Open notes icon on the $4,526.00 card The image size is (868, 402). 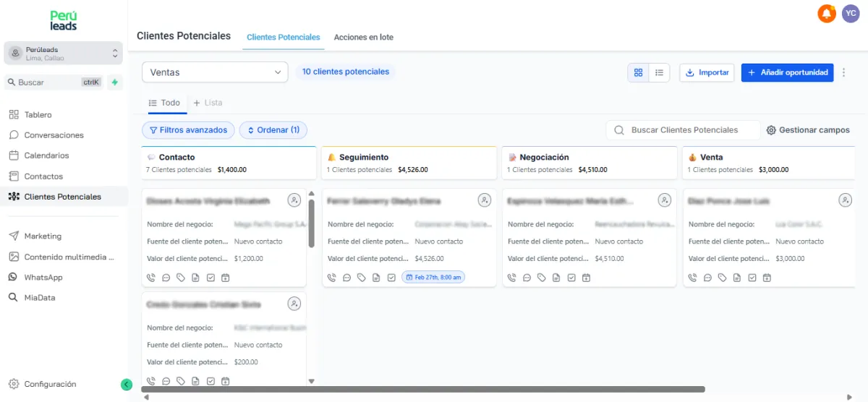376,277
